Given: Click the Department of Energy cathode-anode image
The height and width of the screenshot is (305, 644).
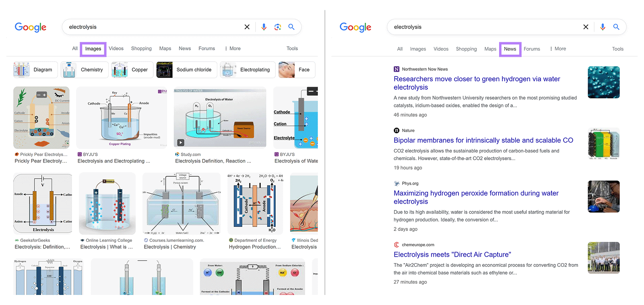Looking at the screenshot, I should 255,204.
